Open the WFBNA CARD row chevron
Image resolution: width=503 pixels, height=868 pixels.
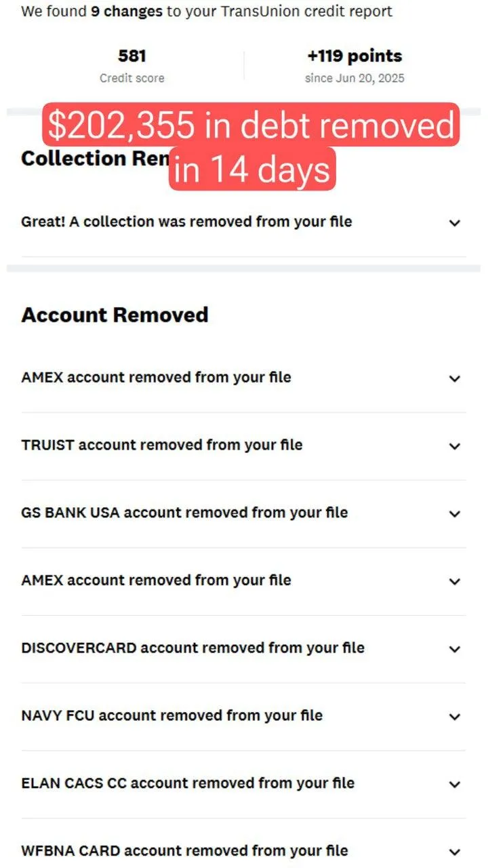click(455, 852)
